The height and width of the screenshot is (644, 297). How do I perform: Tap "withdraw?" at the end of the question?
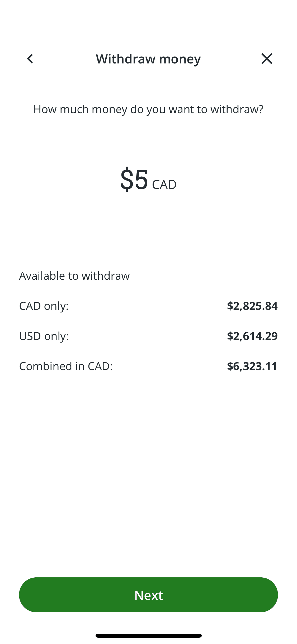237,109
